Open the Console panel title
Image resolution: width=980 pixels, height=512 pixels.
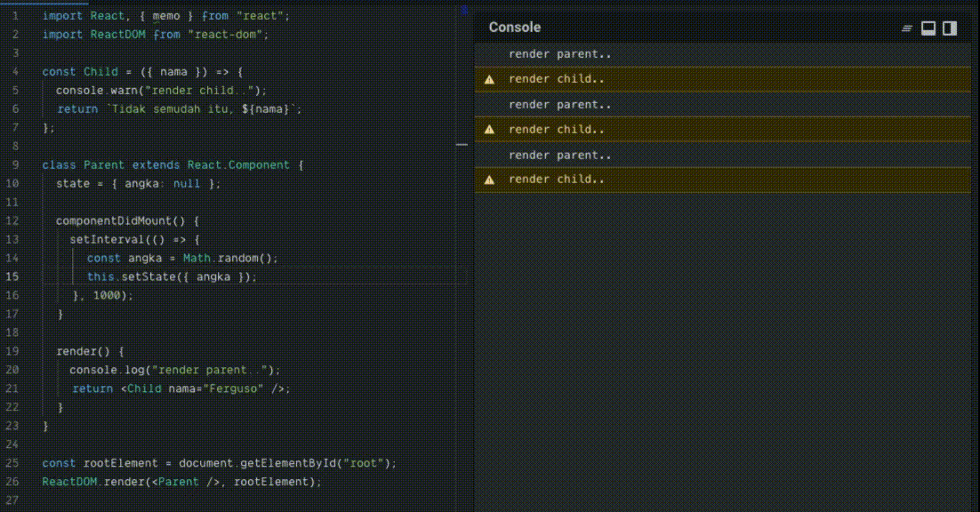click(x=514, y=28)
